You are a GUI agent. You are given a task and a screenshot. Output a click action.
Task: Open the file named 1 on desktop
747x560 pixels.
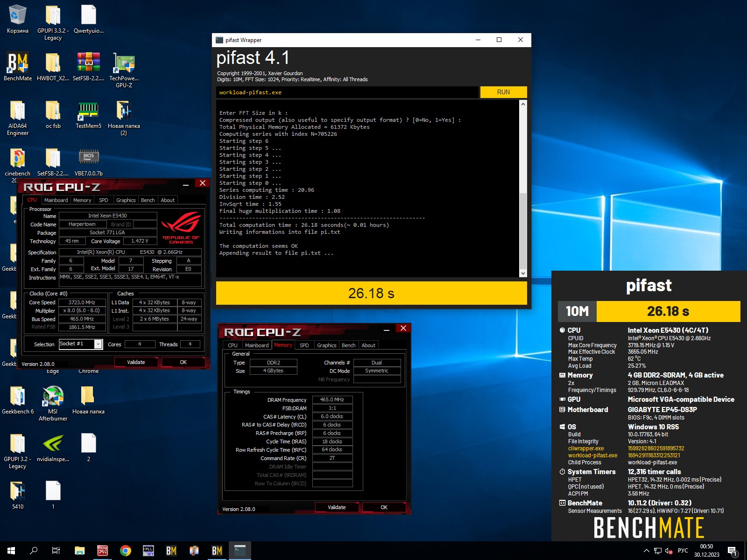tap(53, 496)
